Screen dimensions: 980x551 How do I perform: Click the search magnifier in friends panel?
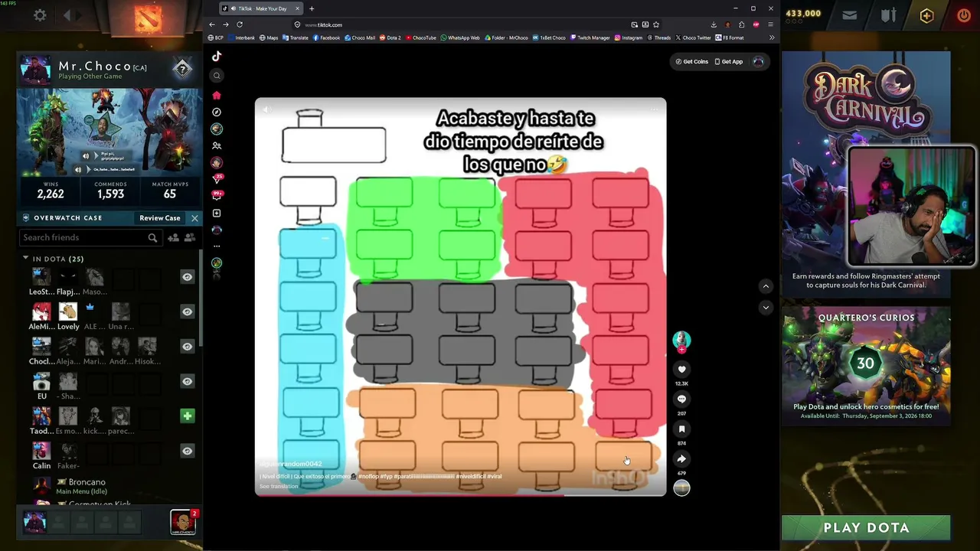[152, 238]
